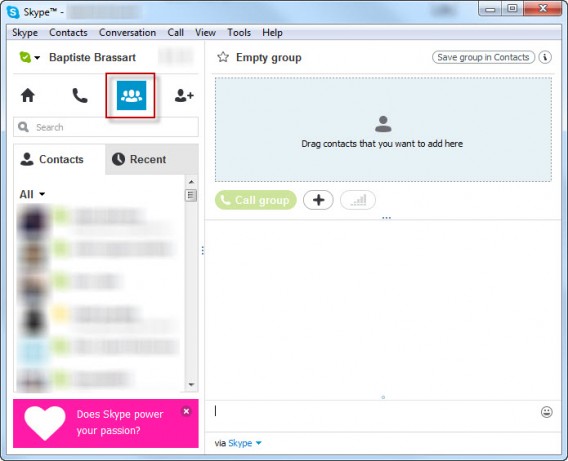This screenshot has width=568, height=461.
Task: Open the emoticon picker
Action: coord(546,412)
